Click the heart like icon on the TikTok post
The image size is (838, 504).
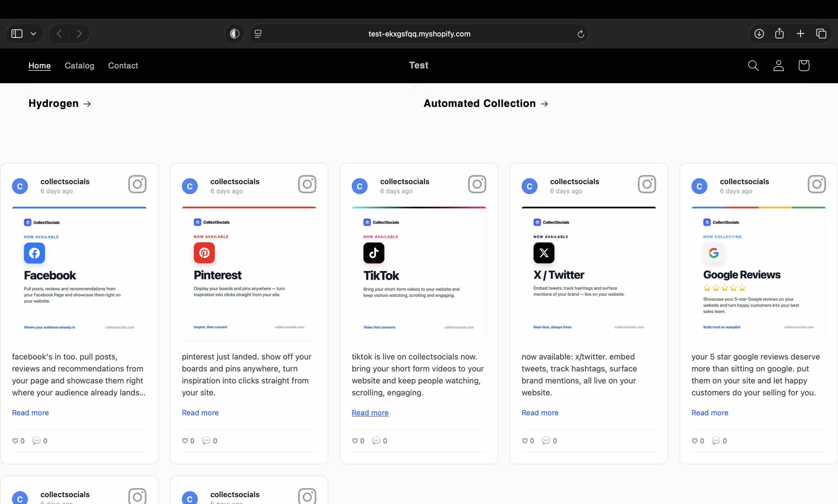click(355, 441)
